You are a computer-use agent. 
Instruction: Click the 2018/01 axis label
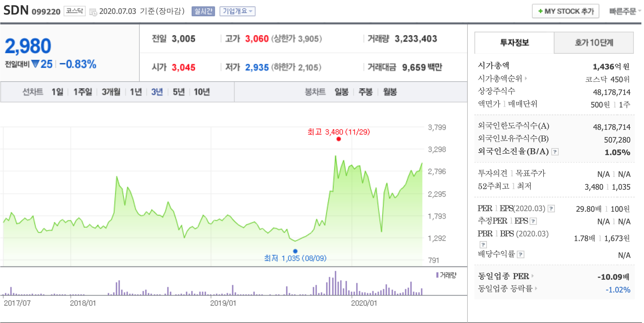coord(83,303)
